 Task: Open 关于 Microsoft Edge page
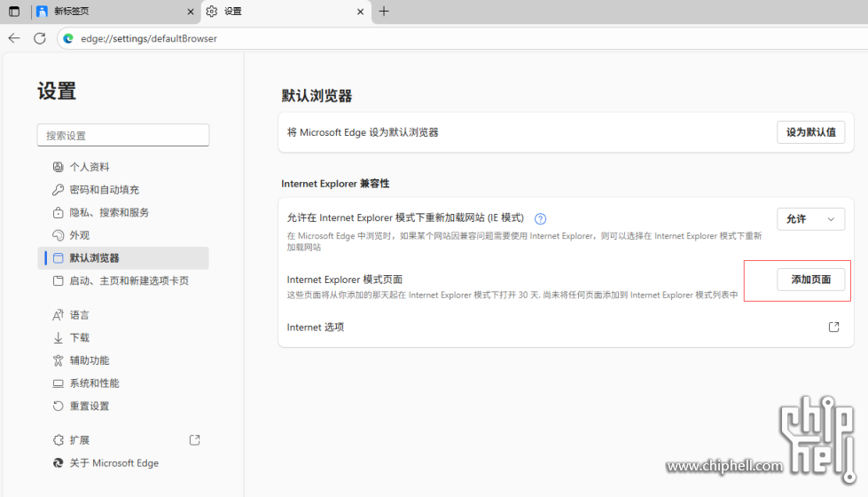123,462
